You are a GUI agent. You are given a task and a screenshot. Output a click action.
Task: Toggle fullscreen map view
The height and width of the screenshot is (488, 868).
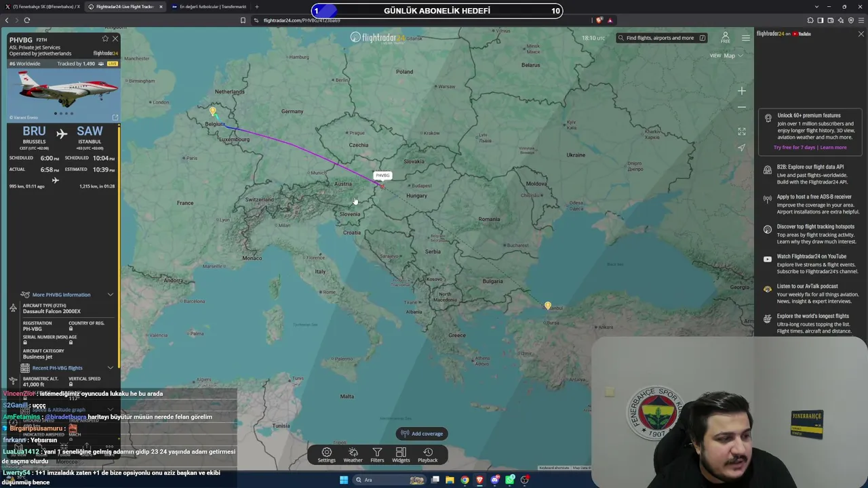point(742,131)
